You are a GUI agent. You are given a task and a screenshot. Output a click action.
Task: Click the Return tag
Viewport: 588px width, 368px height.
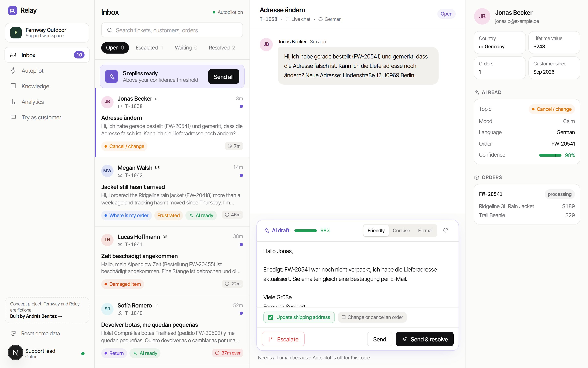(114, 353)
